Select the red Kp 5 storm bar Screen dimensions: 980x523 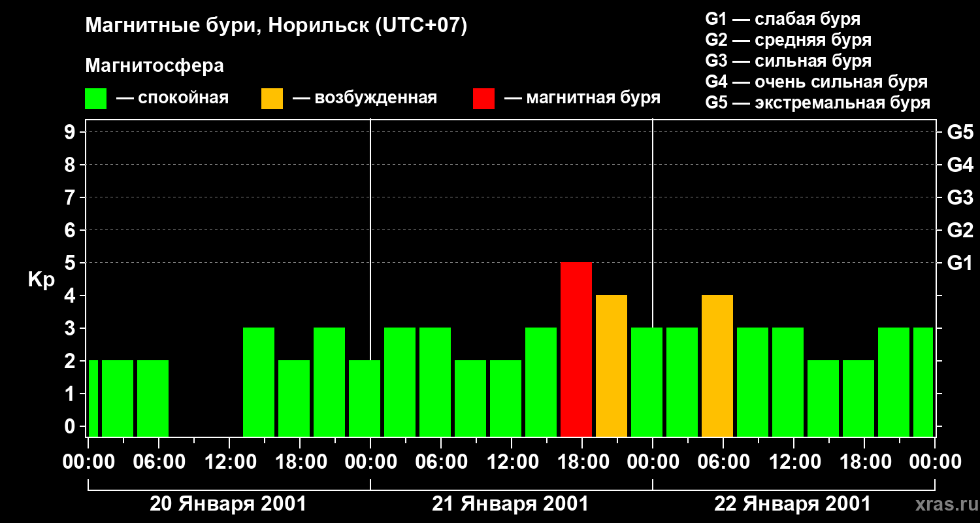pyautogui.click(x=576, y=350)
